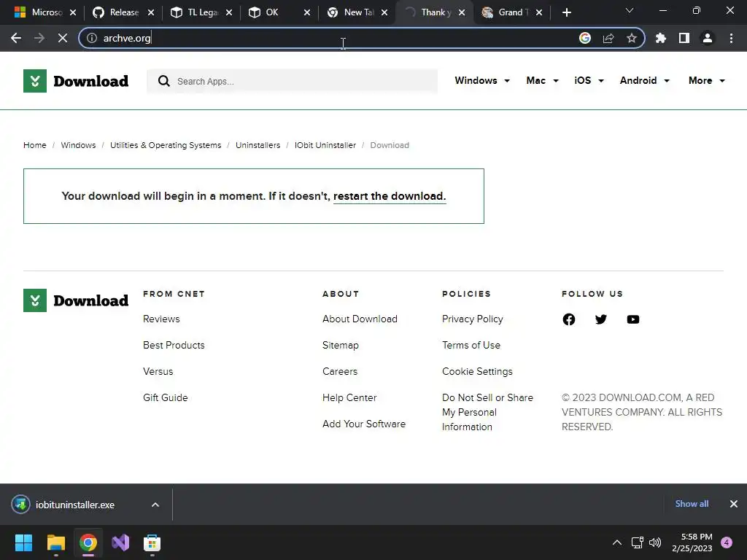Image resolution: width=747 pixels, height=560 pixels.
Task: Click the browser forward arrow
Action: click(x=39, y=38)
